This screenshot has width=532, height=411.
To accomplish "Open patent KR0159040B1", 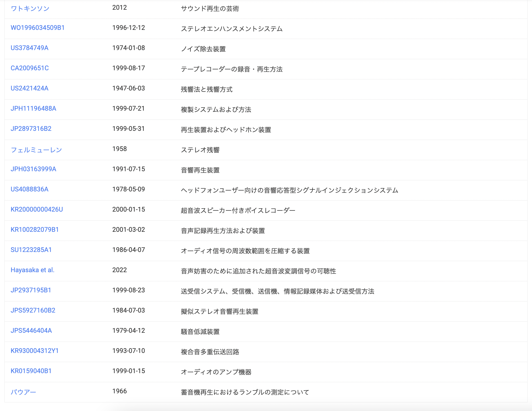I will pyautogui.click(x=31, y=371).
